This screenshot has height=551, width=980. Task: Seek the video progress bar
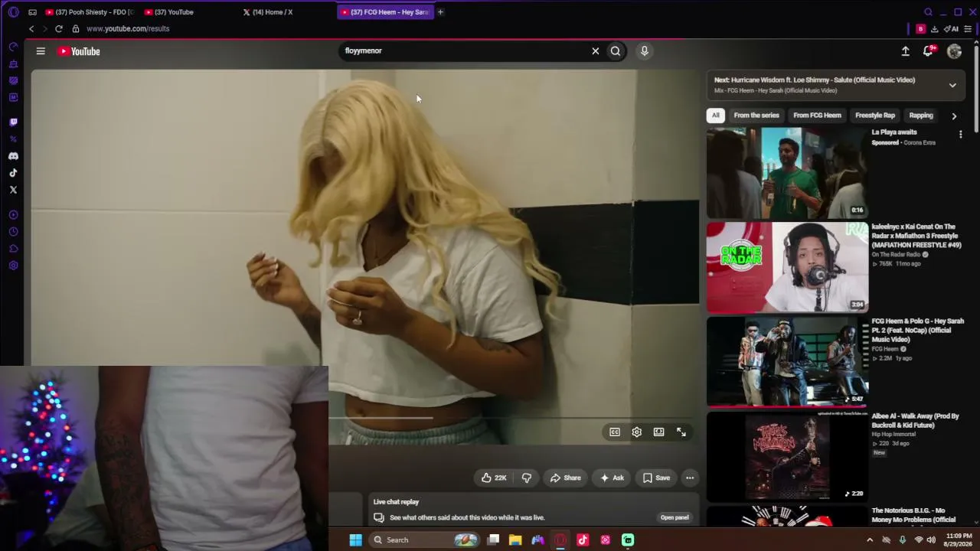pyautogui.click(x=511, y=418)
